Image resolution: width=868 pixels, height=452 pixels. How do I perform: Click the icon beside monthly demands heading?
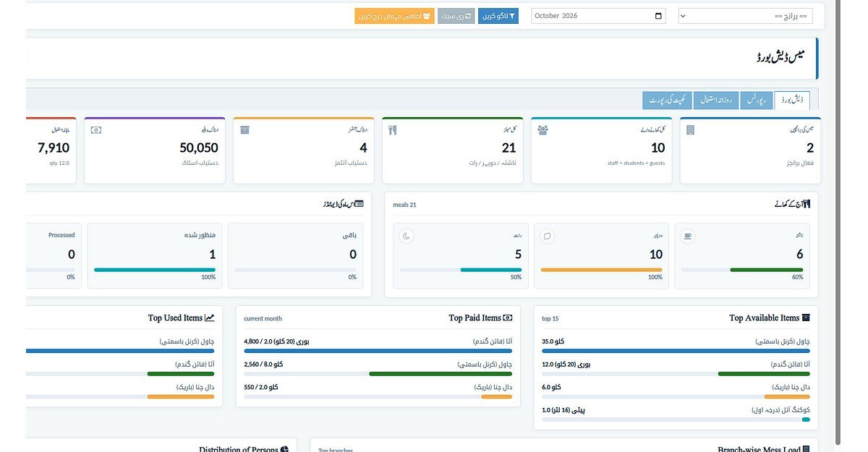359,205
